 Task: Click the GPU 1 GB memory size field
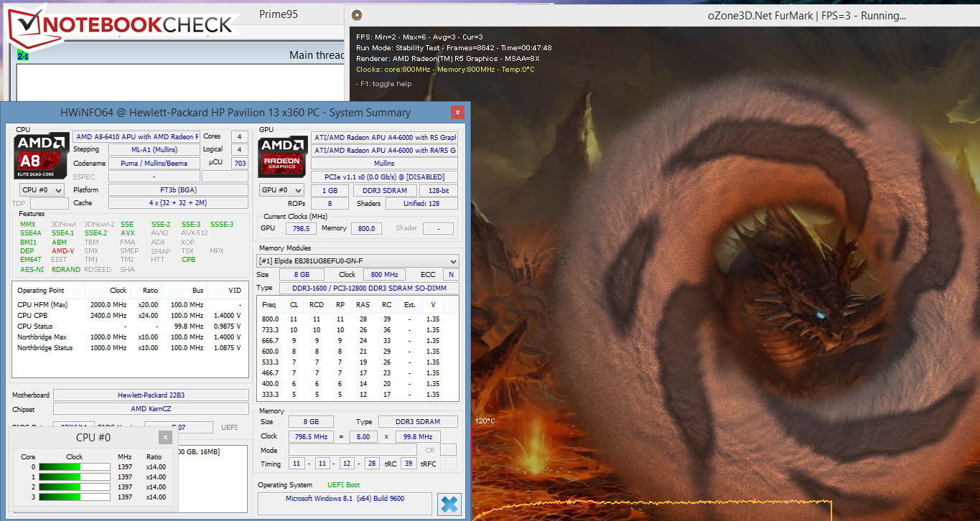coord(330,190)
